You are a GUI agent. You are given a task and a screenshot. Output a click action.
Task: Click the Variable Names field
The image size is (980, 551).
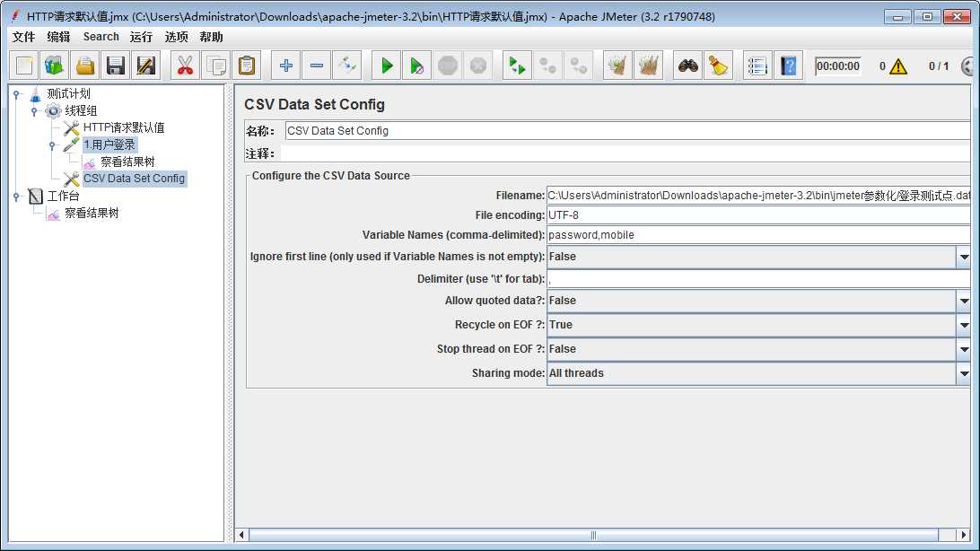click(x=758, y=235)
